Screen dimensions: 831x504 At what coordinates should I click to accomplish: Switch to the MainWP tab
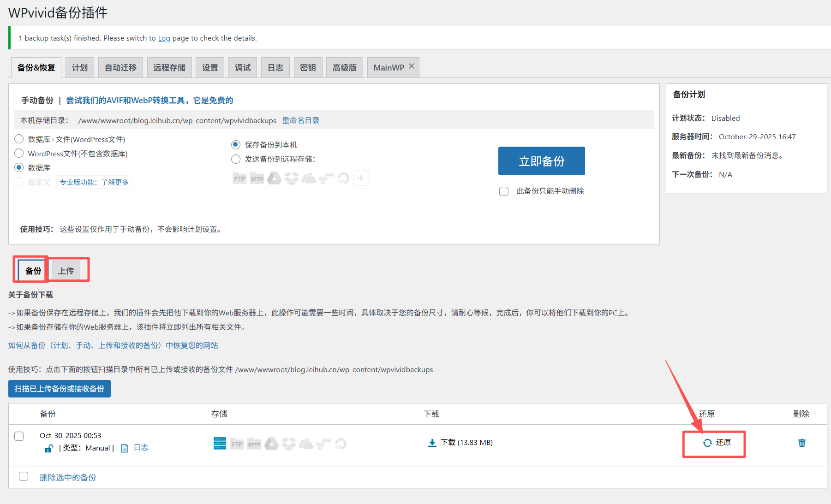tap(389, 67)
